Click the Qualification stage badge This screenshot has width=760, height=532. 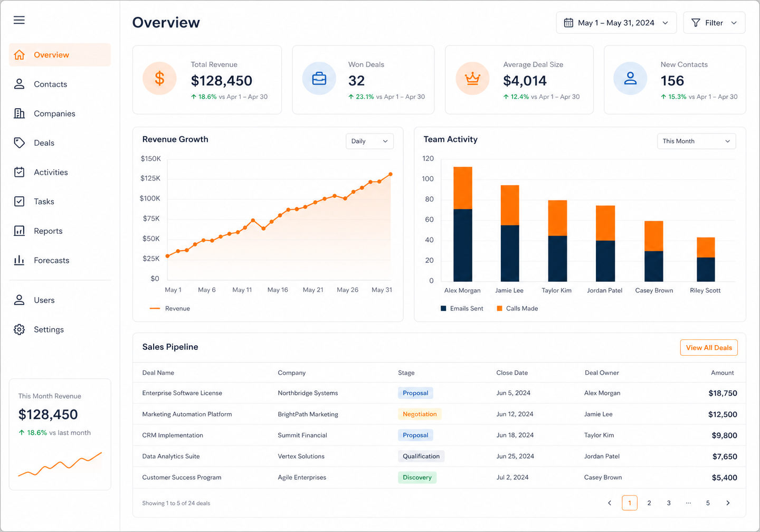coord(421,457)
